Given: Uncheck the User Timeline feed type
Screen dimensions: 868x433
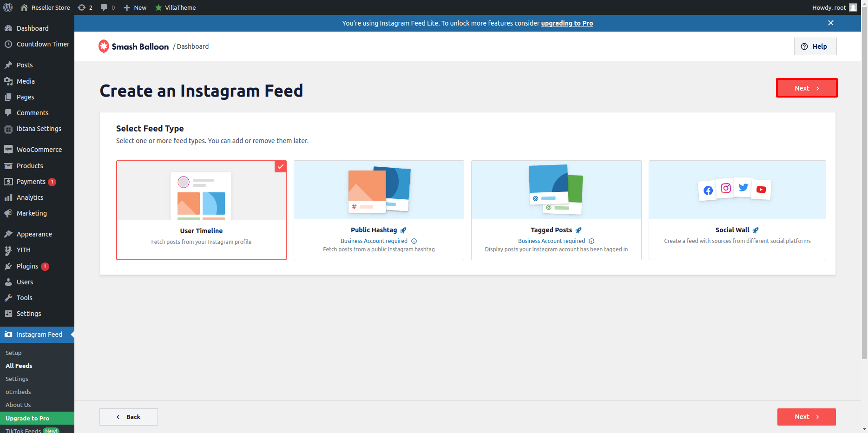Looking at the screenshot, I should (x=280, y=166).
